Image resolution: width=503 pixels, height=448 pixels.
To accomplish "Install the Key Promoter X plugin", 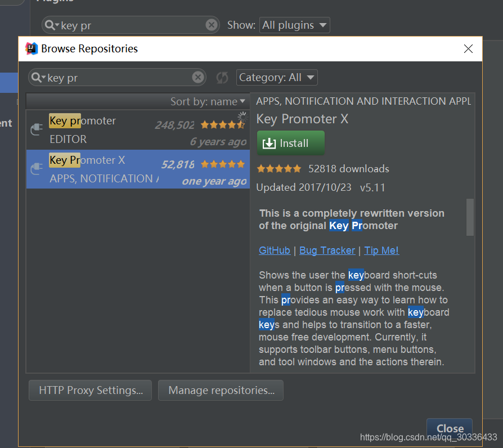I will click(x=291, y=143).
